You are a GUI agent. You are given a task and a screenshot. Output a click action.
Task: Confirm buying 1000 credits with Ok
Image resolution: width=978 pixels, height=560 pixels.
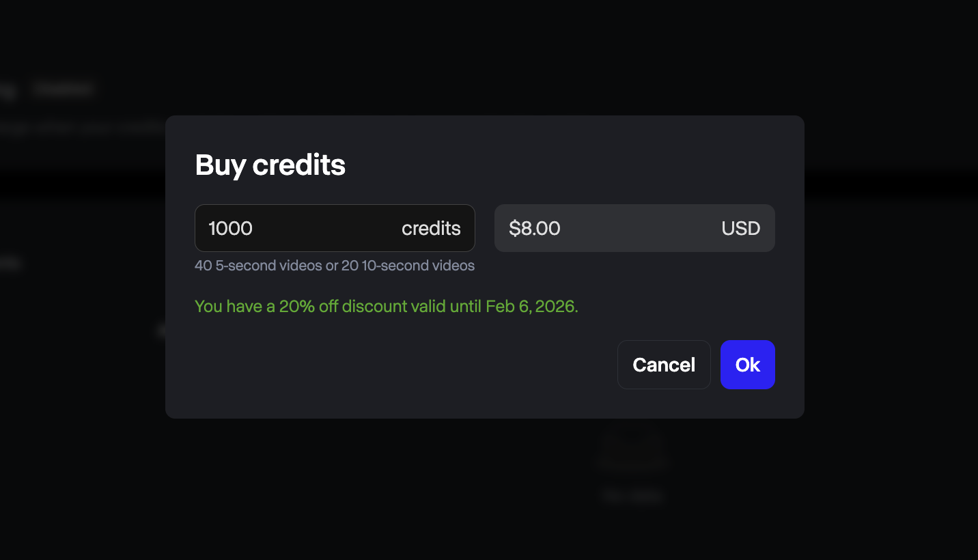[747, 364]
